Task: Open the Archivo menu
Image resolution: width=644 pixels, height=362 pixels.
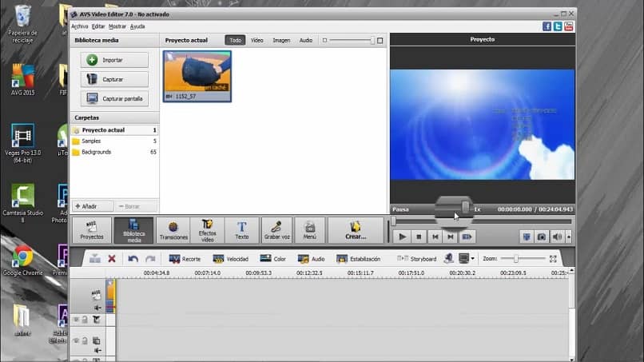Action: point(80,26)
